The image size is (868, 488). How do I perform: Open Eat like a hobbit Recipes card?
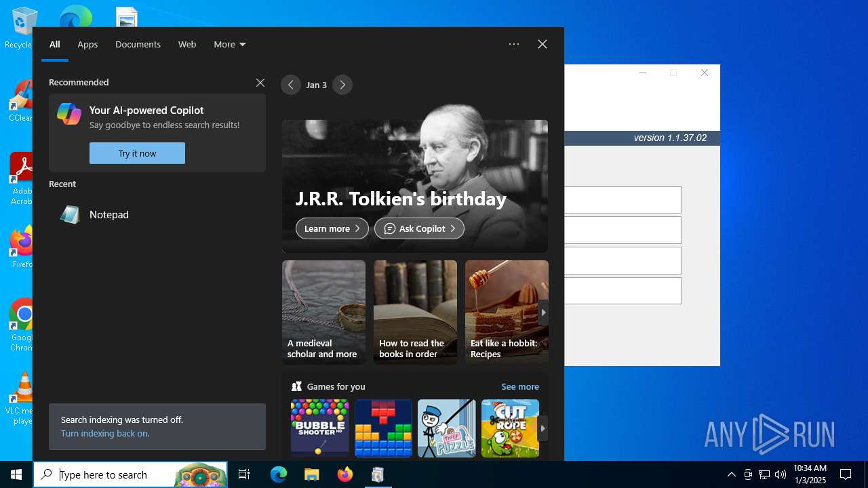507,312
